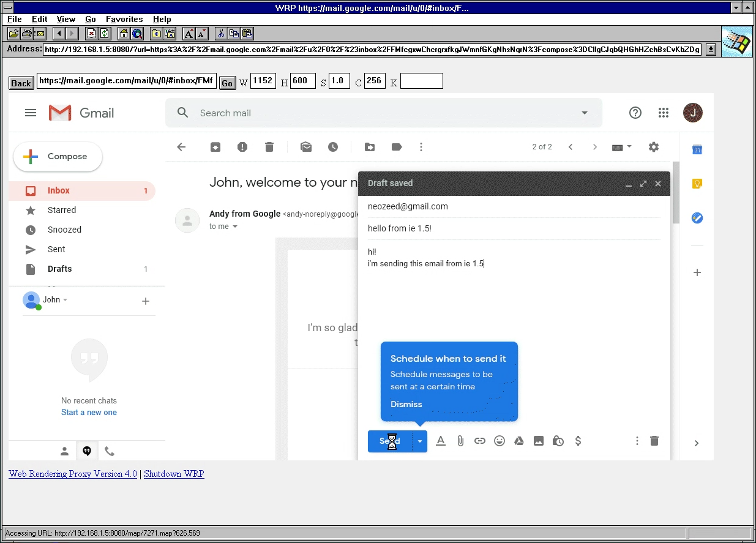The width and height of the screenshot is (756, 543).
Task: Open the input tools keyboard dropdown
Action: point(622,147)
